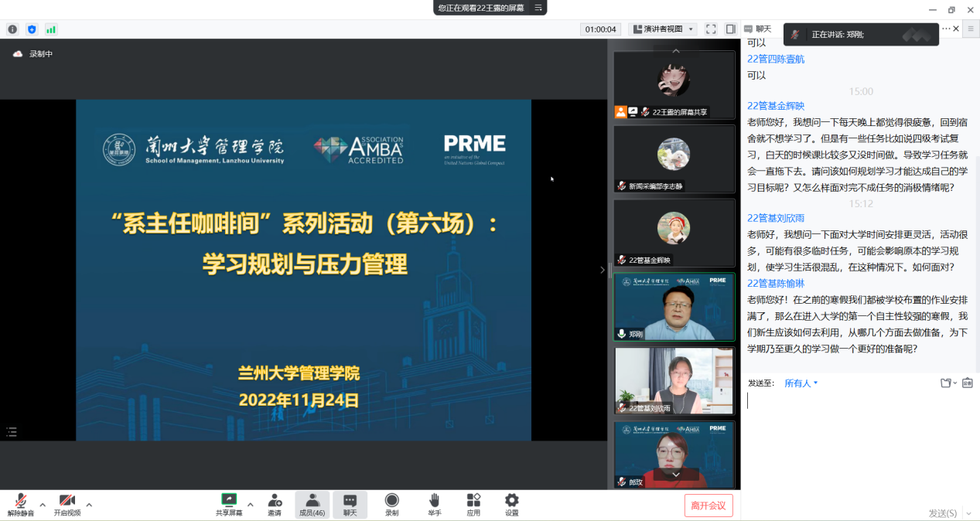
Task: Enter full screen mode
Action: [x=711, y=29]
